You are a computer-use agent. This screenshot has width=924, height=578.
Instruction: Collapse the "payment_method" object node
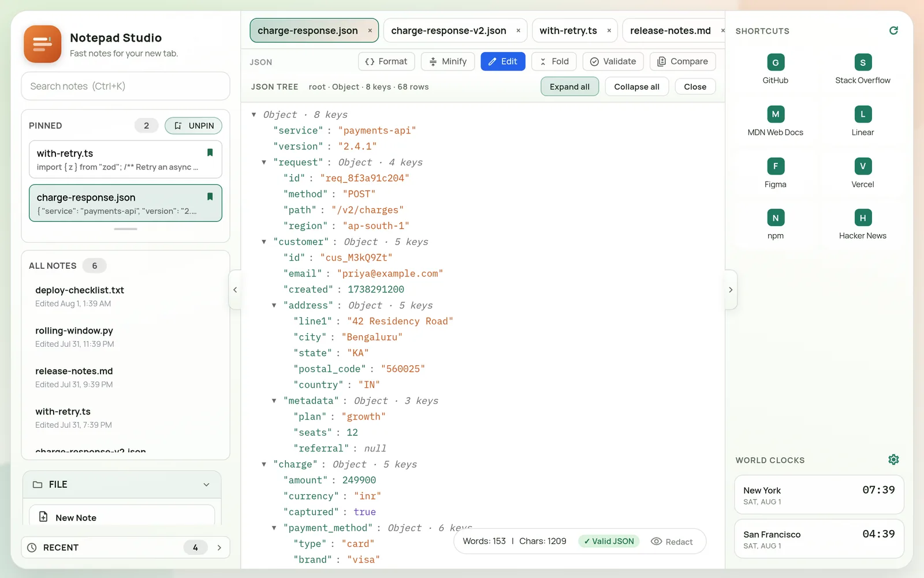274,528
